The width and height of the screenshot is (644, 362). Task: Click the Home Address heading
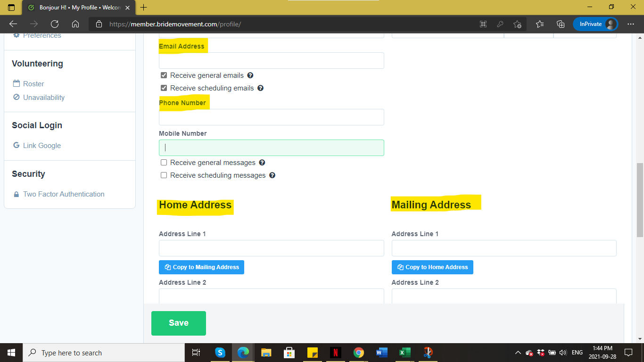point(195,205)
